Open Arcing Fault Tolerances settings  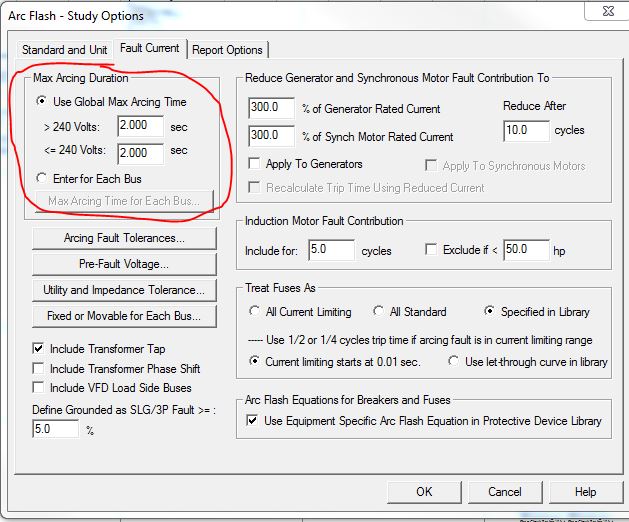coord(123,238)
